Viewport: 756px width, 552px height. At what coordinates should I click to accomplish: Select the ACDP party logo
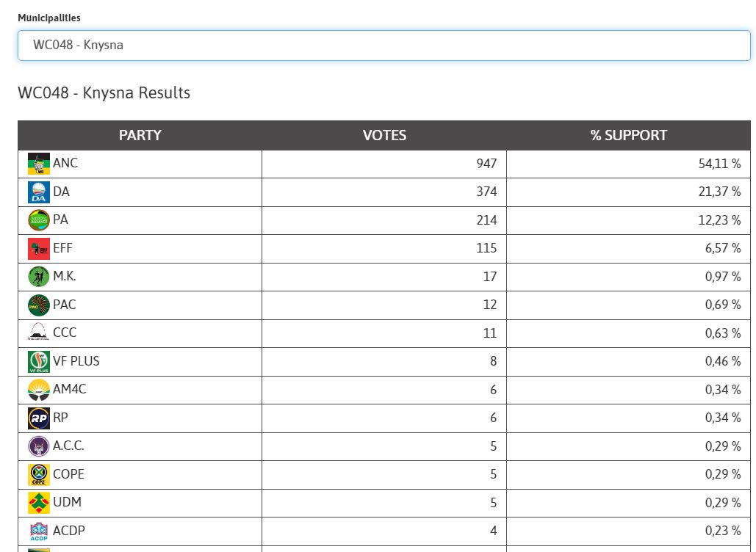[x=38, y=531]
